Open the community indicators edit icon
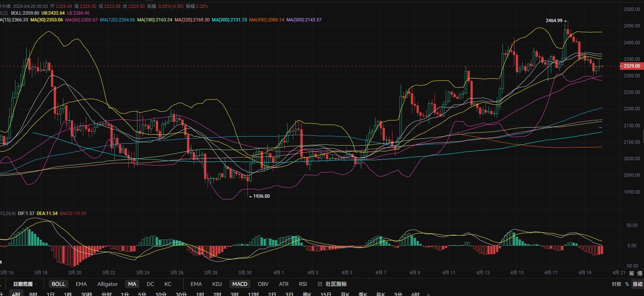 [x=320, y=284]
